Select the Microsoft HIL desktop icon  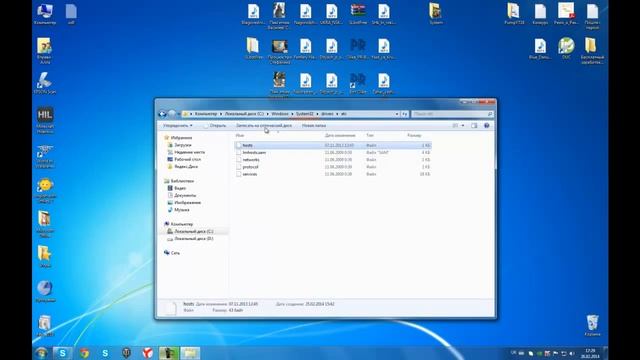point(45,120)
